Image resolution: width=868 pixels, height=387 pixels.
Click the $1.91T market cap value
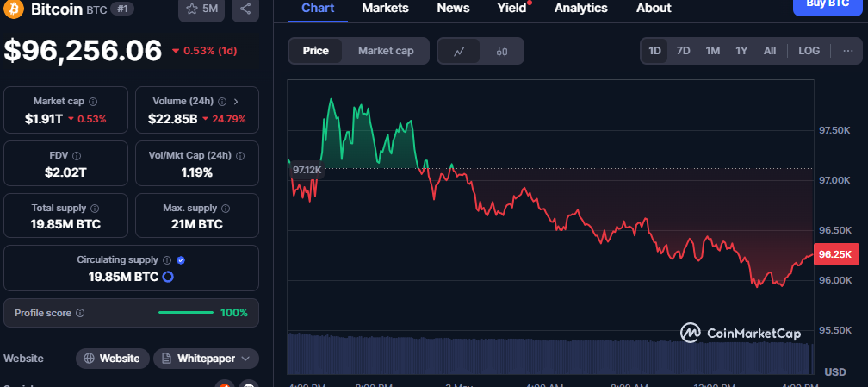coord(44,119)
